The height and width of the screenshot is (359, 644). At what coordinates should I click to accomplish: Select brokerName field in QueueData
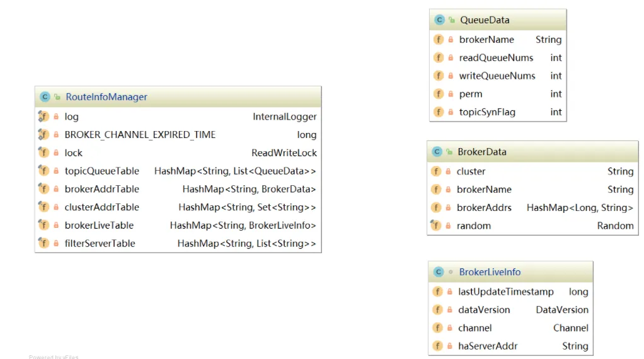(486, 40)
